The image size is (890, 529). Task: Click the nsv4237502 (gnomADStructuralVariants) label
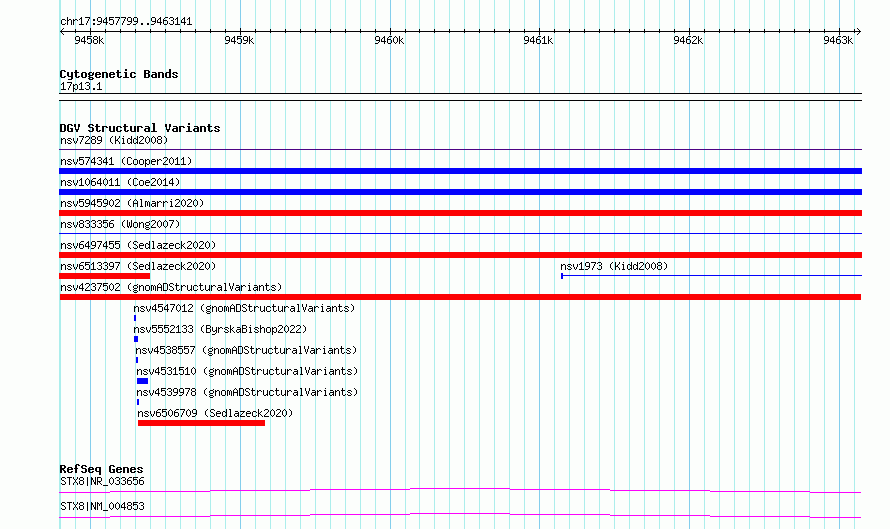171,287
